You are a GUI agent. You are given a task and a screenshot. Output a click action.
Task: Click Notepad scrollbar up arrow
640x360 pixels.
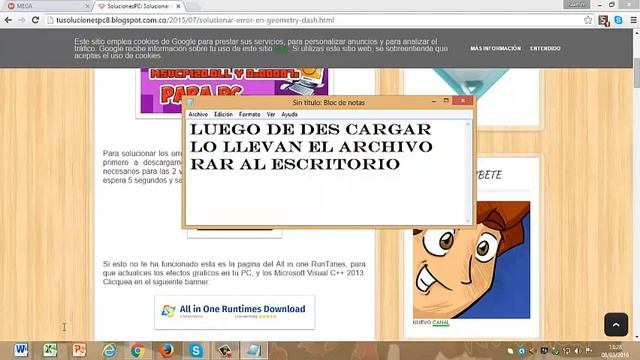tap(468, 124)
